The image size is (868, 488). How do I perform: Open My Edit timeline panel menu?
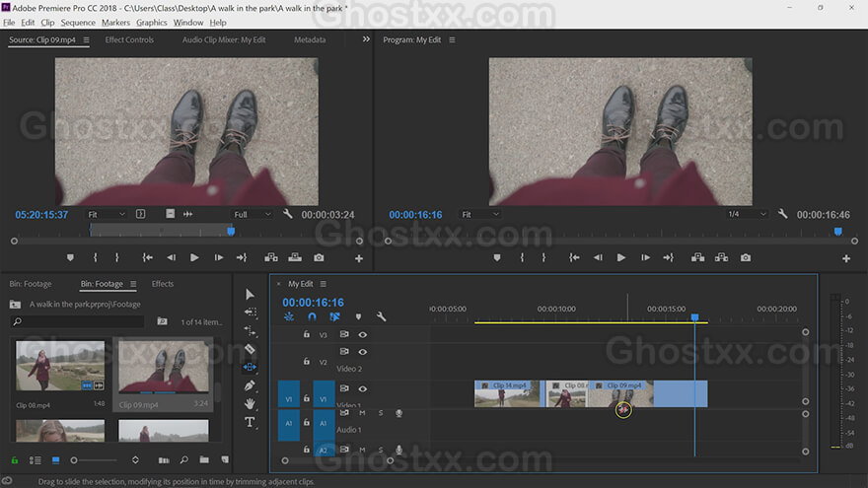tap(324, 284)
